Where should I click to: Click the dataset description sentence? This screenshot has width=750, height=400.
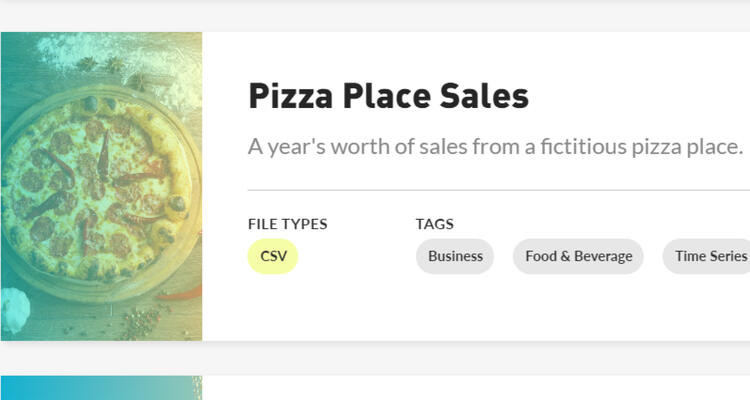click(x=495, y=147)
